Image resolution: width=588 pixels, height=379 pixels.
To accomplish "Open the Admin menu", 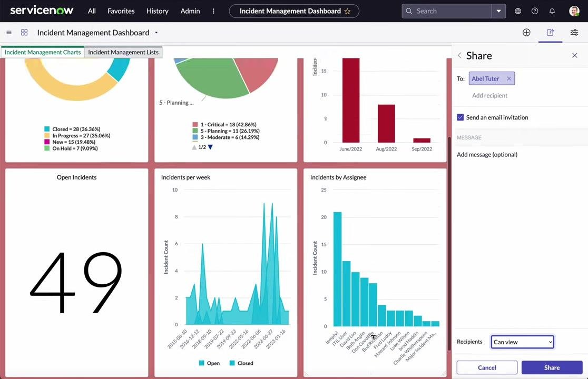I will click(x=190, y=11).
